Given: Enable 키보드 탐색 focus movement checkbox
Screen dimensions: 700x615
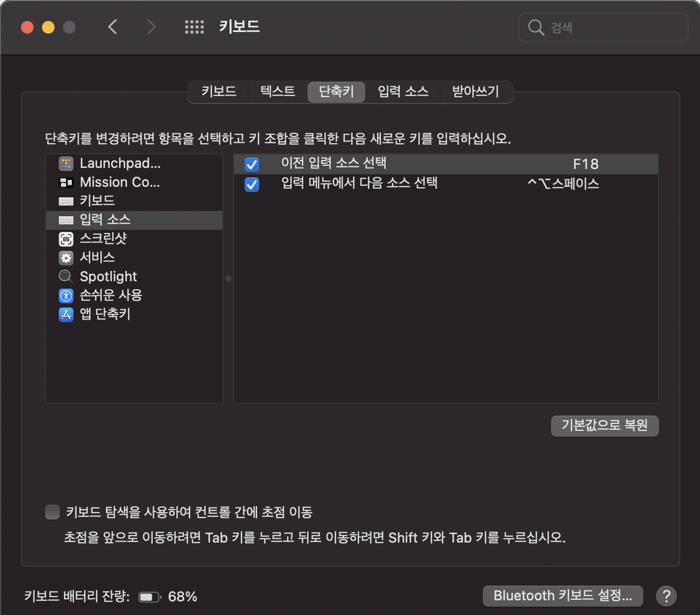Looking at the screenshot, I should [52, 512].
